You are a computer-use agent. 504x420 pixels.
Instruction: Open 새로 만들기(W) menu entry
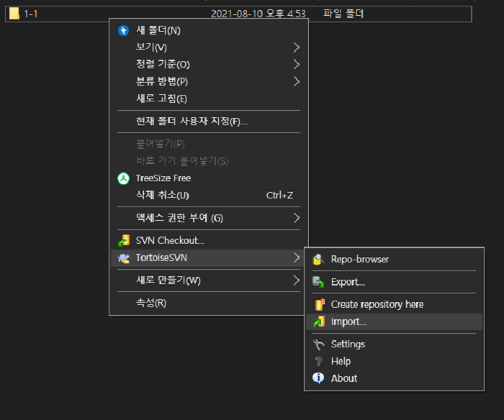pyautogui.click(x=209, y=280)
